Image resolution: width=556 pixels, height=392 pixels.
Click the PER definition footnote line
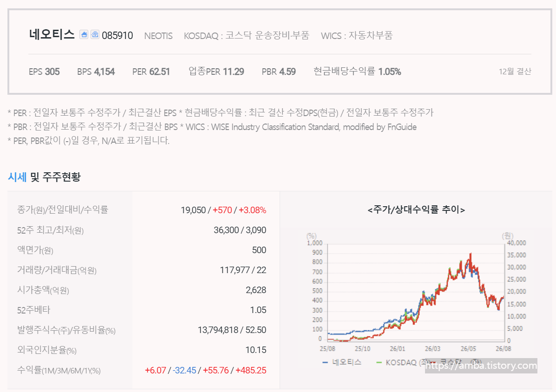point(220,113)
